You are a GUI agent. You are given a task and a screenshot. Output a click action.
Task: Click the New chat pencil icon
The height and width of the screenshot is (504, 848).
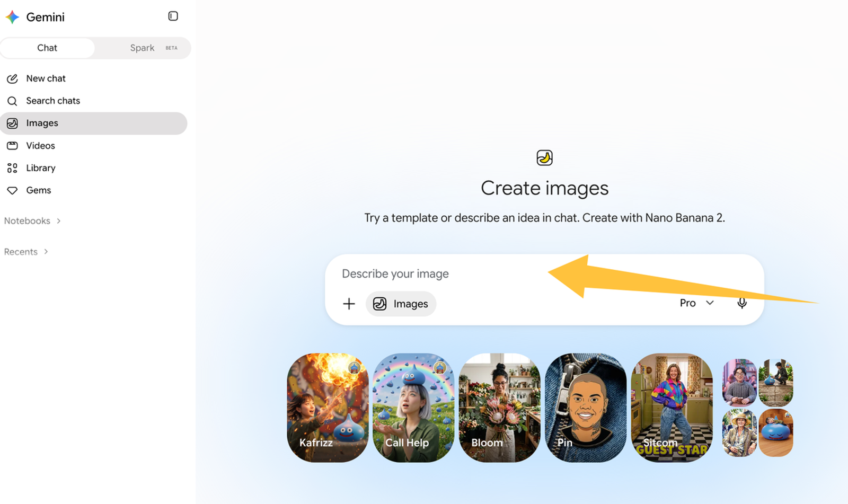[x=12, y=78]
